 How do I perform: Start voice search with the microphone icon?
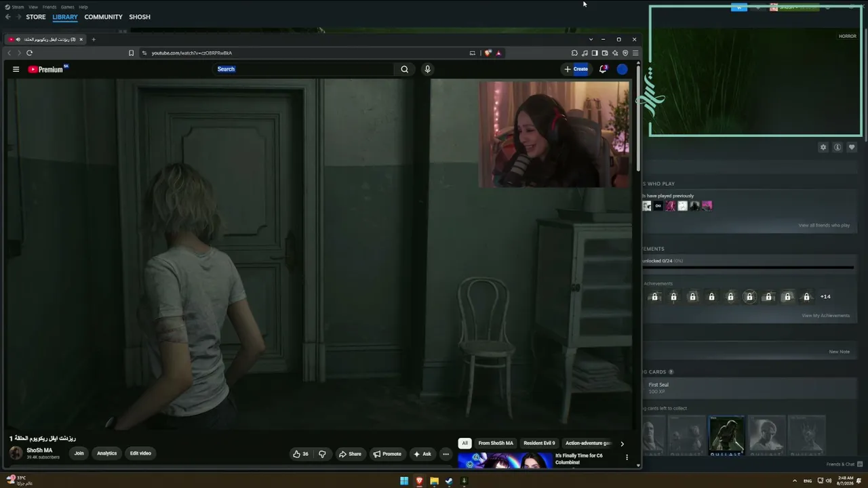pyautogui.click(x=427, y=69)
